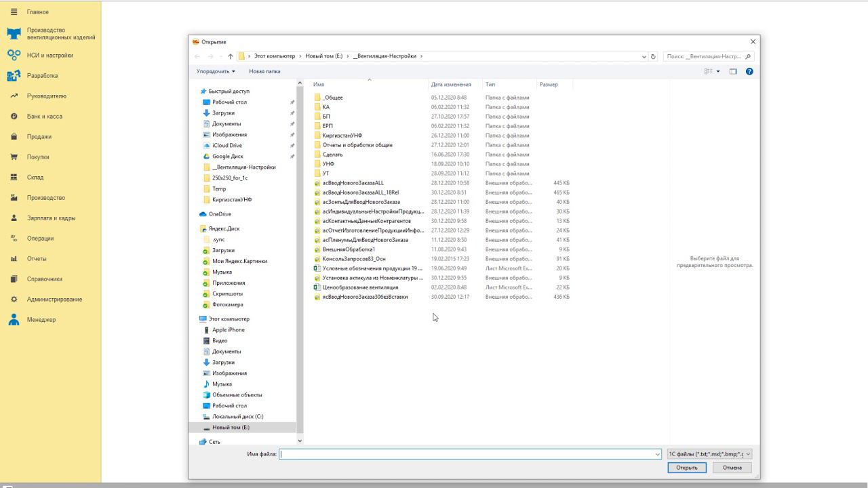
Task: Open the Справочники books icon
Action: 14,279
